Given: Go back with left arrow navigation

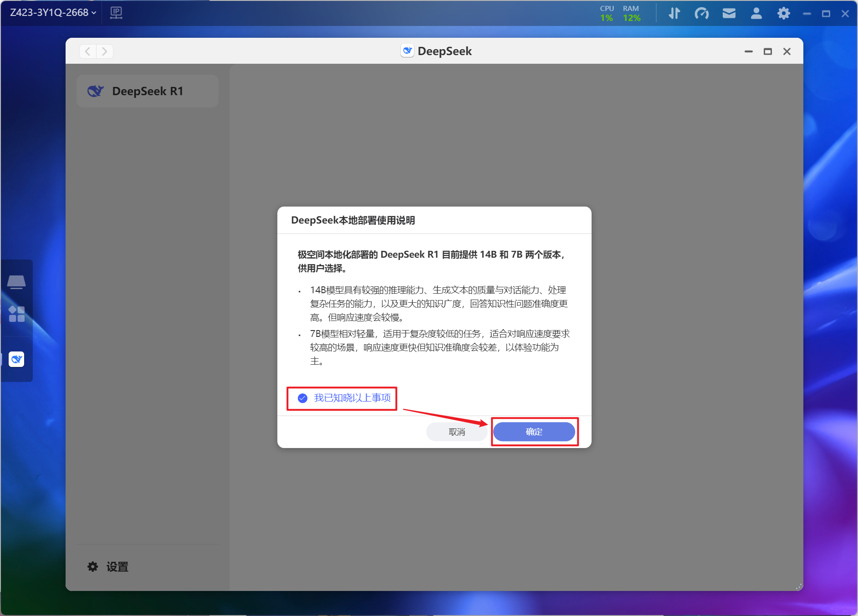Looking at the screenshot, I should 87,51.
